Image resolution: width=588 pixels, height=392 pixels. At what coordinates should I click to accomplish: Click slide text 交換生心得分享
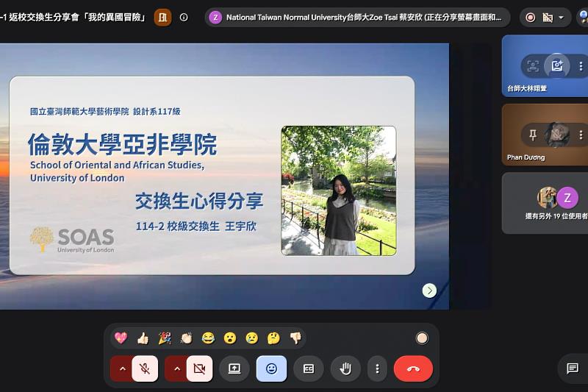pos(199,201)
